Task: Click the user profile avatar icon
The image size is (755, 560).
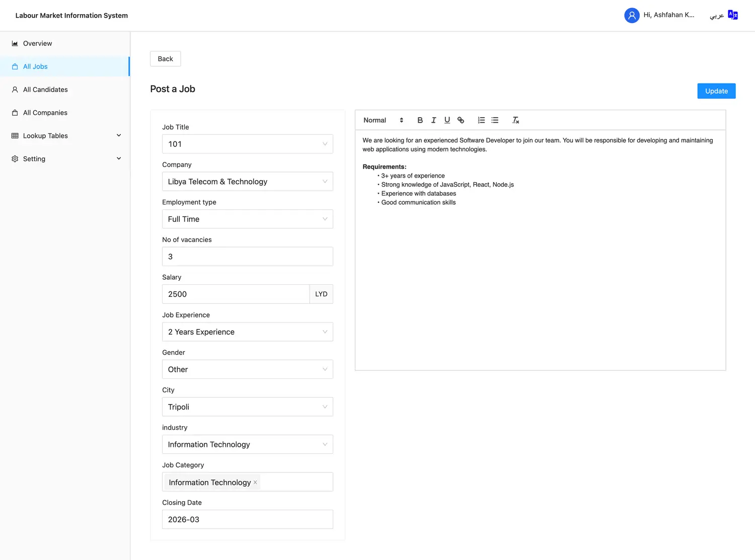Action: pyautogui.click(x=632, y=16)
